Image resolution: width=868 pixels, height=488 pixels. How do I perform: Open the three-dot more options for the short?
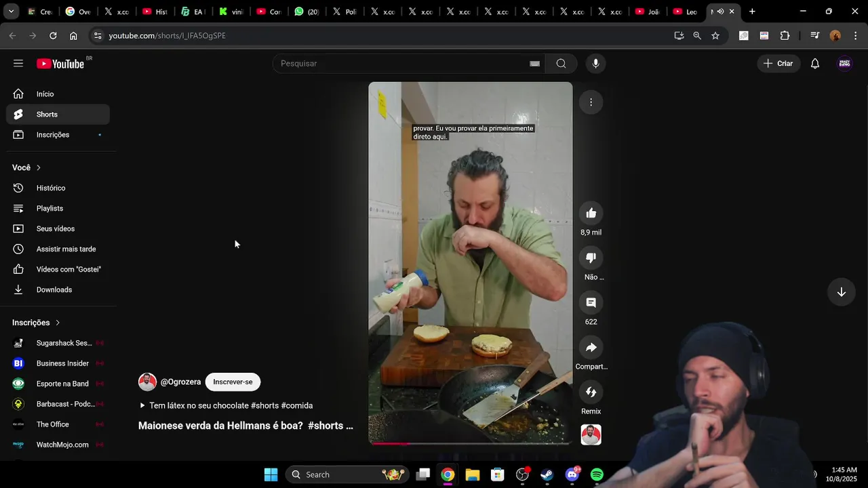591,102
